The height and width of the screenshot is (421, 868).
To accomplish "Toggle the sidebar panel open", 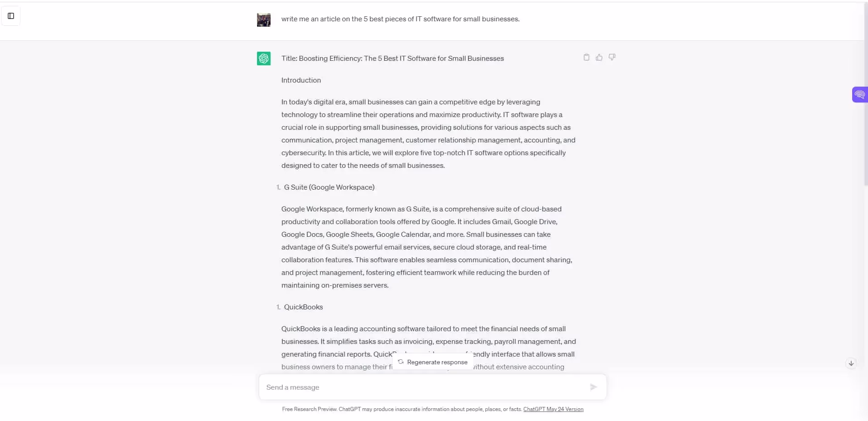I will point(11,16).
